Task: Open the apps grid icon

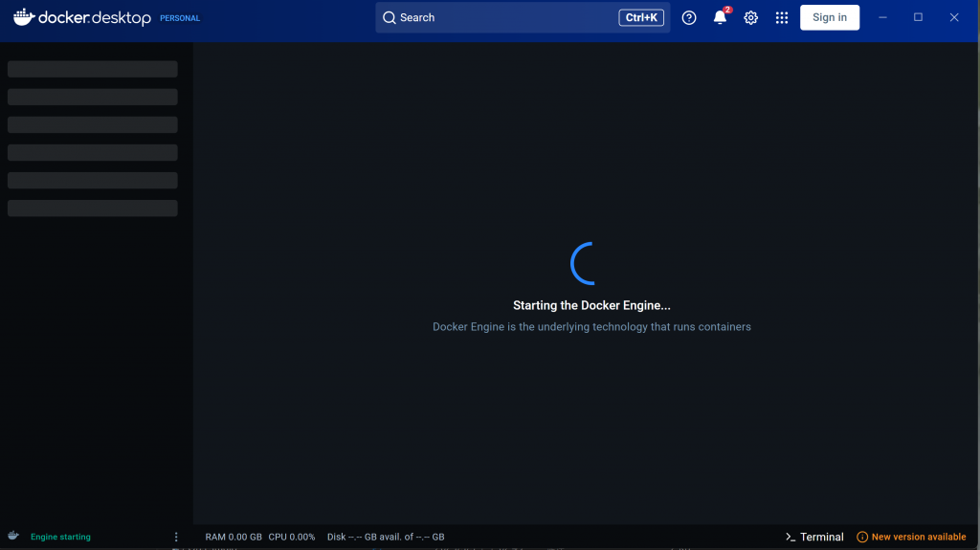Action: (782, 17)
